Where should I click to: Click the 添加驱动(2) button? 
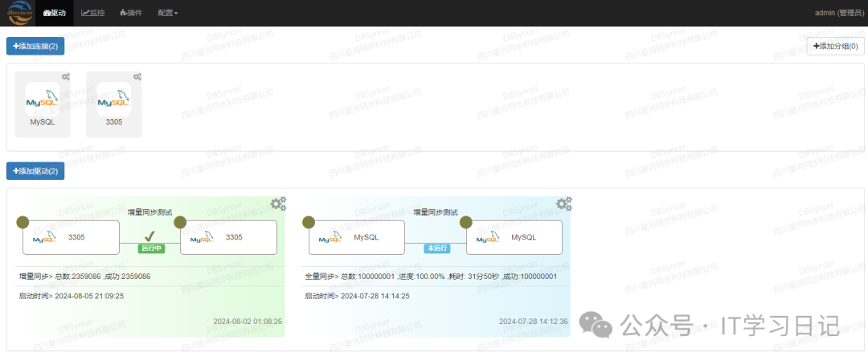[35, 171]
